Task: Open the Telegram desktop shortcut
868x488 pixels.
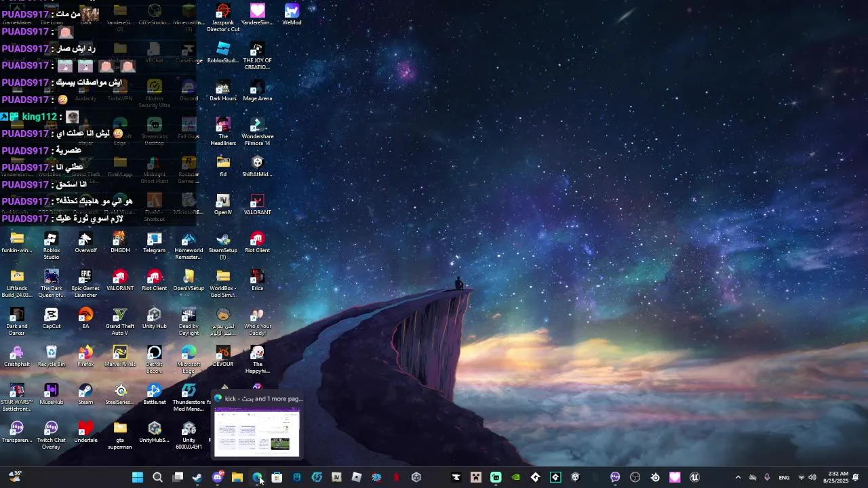Action: [x=154, y=243]
